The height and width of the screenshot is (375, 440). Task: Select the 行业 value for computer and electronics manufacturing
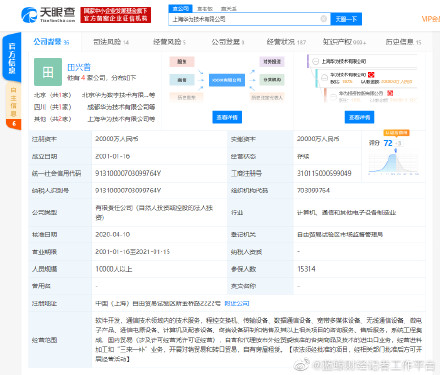pos(346,213)
